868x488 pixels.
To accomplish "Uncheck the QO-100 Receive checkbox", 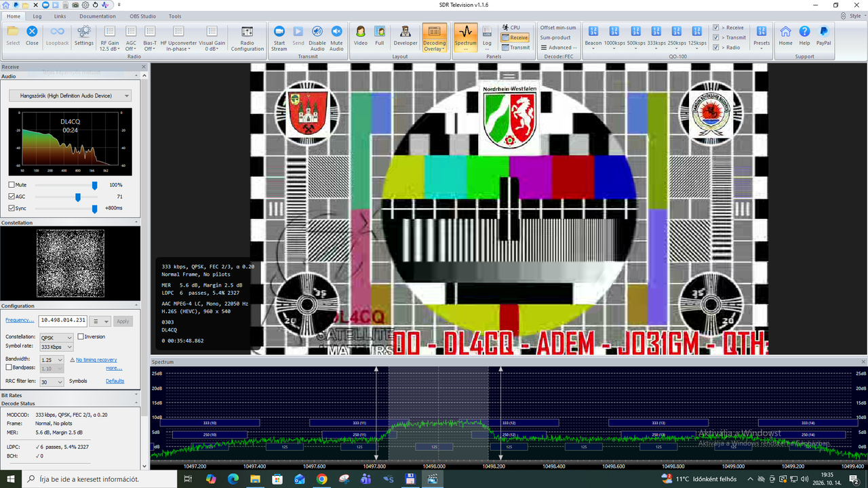I will pyautogui.click(x=716, y=28).
